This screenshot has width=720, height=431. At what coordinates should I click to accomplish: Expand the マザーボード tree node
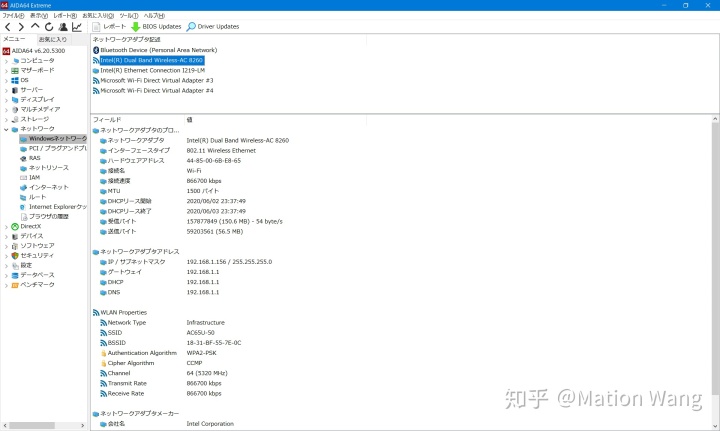6,71
